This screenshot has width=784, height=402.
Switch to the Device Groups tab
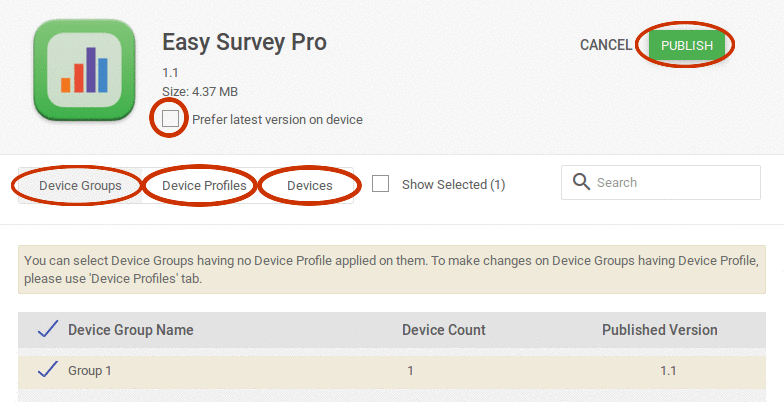[x=80, y=186]
